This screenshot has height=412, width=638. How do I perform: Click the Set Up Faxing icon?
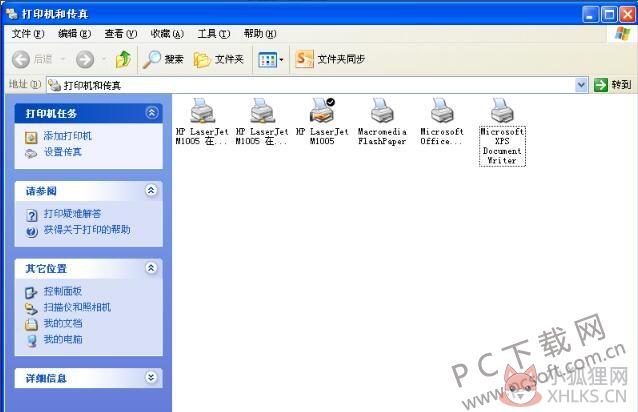click(x=31, y=154)
